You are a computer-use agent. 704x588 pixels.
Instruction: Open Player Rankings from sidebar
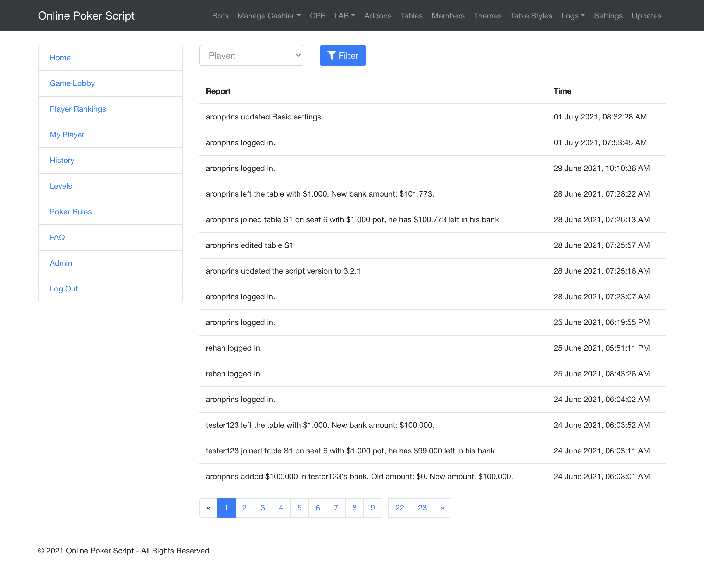click(x=78, y=109)
